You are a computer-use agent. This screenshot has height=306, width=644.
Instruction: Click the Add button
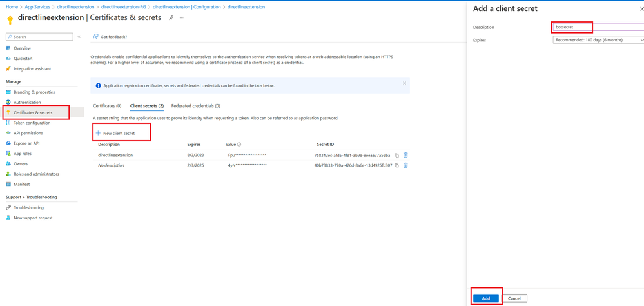[486, 299]
